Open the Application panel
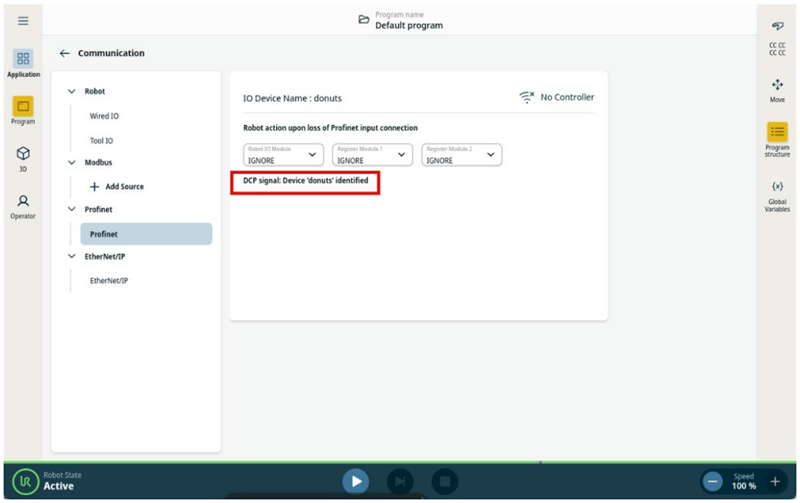The height and width of the screenshot is (503, 800). coord(23,63)
